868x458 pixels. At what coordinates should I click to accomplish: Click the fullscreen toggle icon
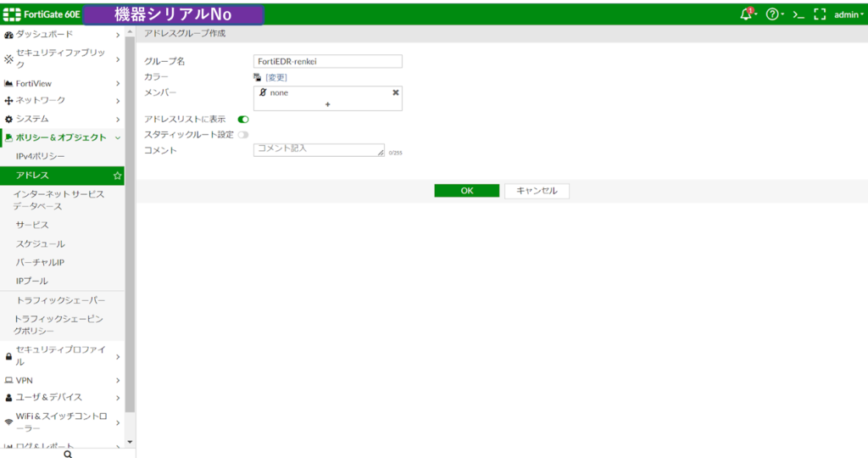point(820,14)
